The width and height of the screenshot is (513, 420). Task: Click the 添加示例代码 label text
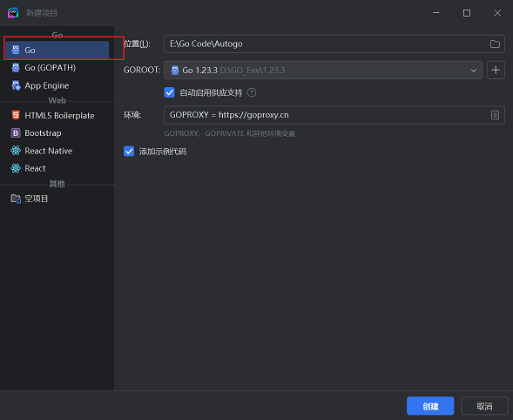pos(163,152)
